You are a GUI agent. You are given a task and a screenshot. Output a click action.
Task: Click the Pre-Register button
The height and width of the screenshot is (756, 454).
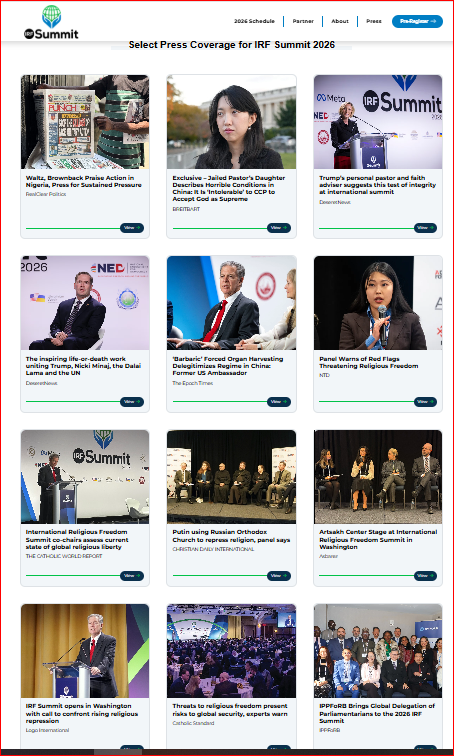click(x=417, y=21)
